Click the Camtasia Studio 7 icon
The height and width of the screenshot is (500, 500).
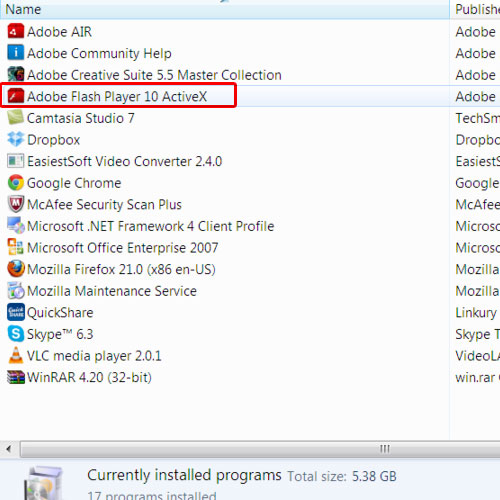point(16,117)
